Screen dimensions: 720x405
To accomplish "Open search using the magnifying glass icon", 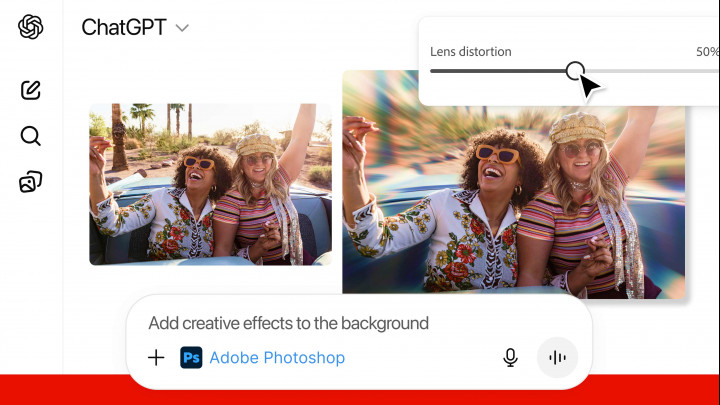I will click(31, 136).
